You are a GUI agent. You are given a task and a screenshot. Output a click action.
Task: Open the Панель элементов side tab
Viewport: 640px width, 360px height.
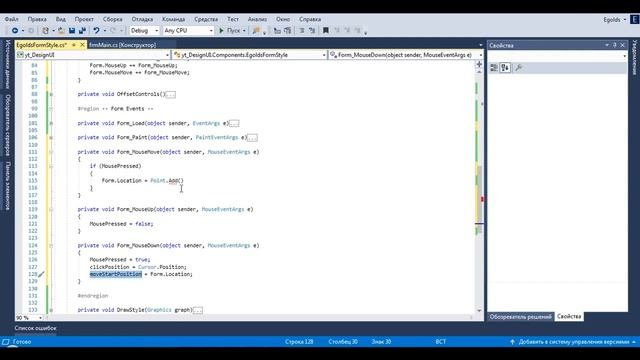pos(7,186)
